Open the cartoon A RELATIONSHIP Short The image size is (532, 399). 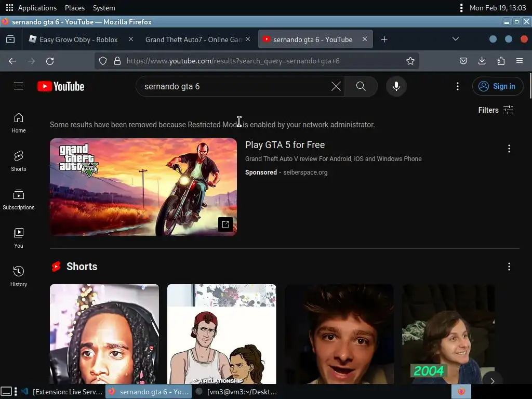(x=221, y=334)
